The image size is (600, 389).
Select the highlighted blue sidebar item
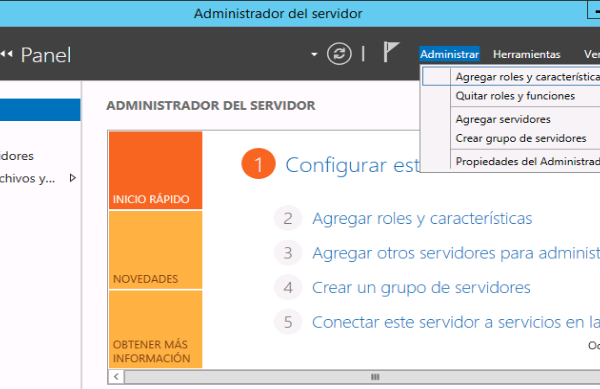40,110
